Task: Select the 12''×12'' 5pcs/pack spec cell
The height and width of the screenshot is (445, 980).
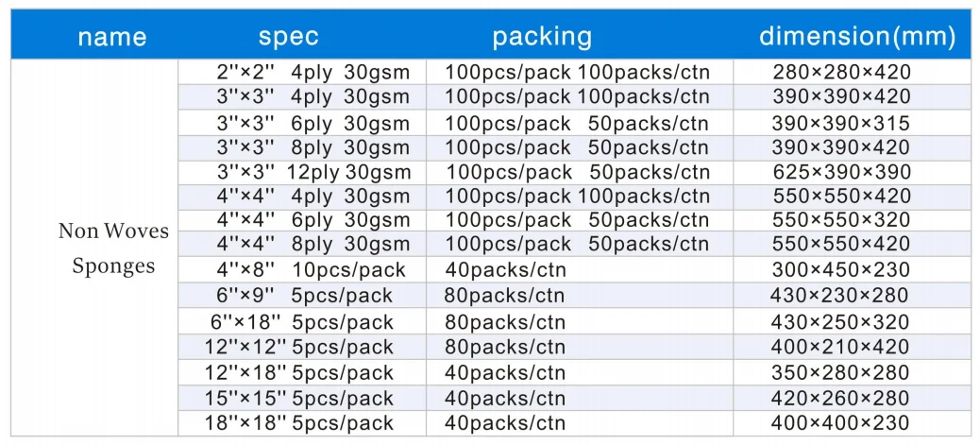Action: tap(299, 347)
